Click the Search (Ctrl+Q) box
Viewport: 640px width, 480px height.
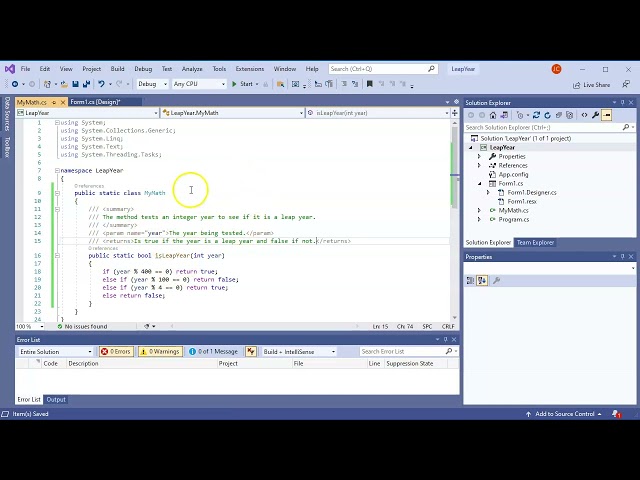coord(383,69)
